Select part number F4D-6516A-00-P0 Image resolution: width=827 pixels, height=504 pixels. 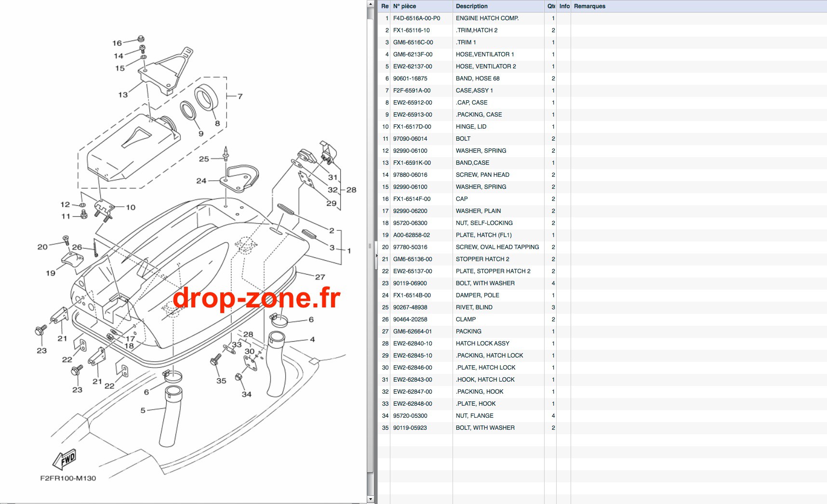pos(416,18)
